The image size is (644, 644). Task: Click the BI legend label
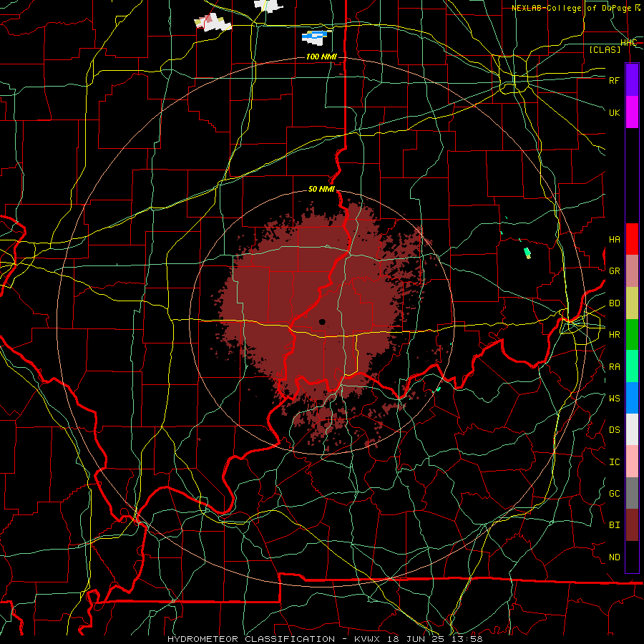614,525
